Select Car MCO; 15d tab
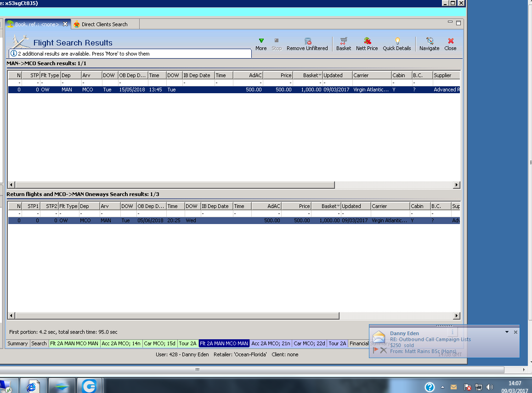This screenshot has width=532, height=393. [160, 343]
